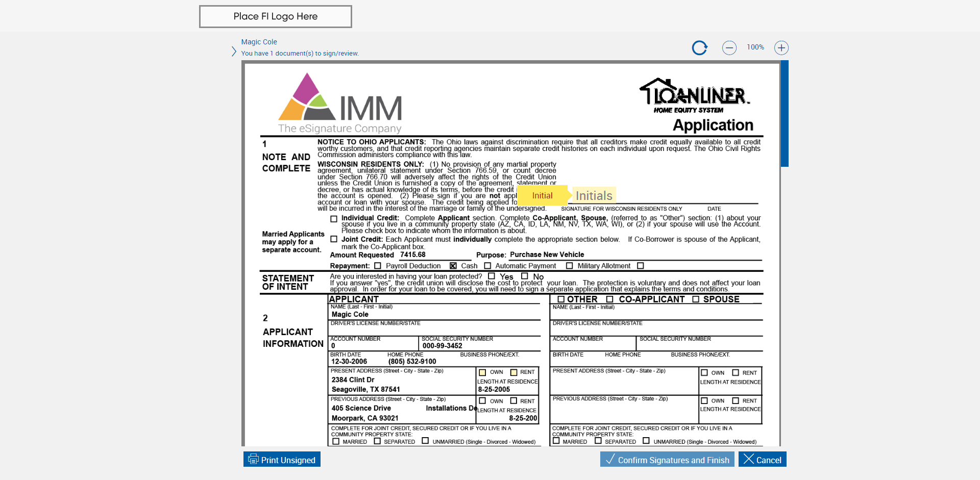Click the address line 2384 Clint Dr

coord(353,380)
